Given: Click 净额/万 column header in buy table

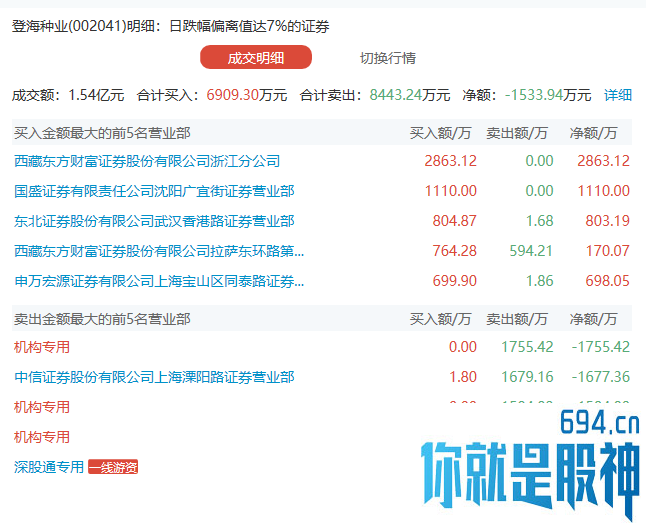Looking at the screenshot, I should tap(594, 133).
